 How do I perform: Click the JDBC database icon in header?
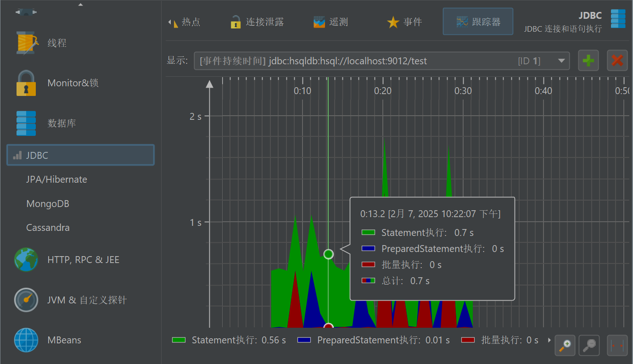coord(618,19)
